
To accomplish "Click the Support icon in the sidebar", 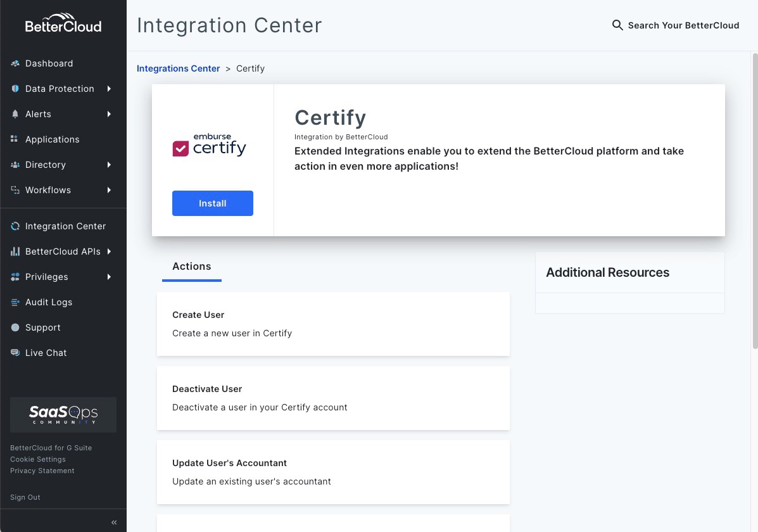I will (x=15, y=327).
